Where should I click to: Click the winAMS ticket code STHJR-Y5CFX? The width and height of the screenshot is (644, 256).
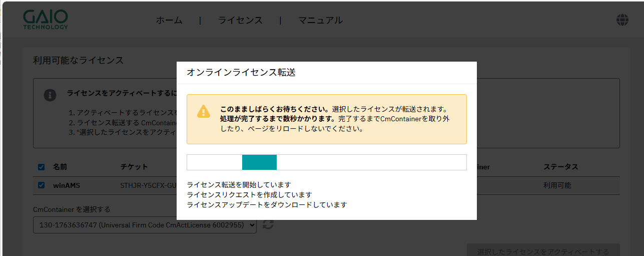click(x=148, y=185)
